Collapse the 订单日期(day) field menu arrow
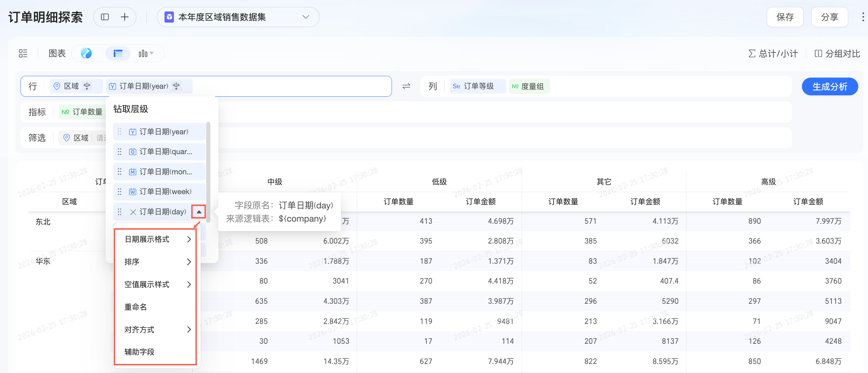 [x=199, y=212]
